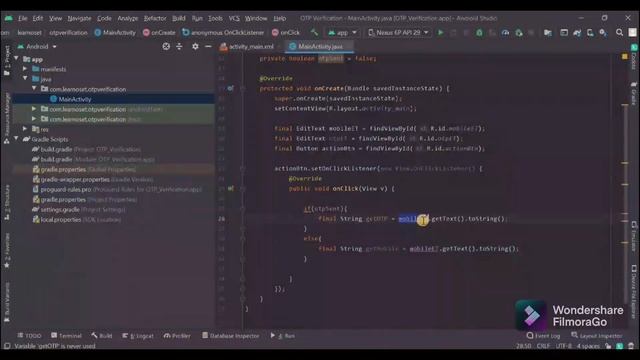
Task: Collapse the java folder
Action: 25,79
